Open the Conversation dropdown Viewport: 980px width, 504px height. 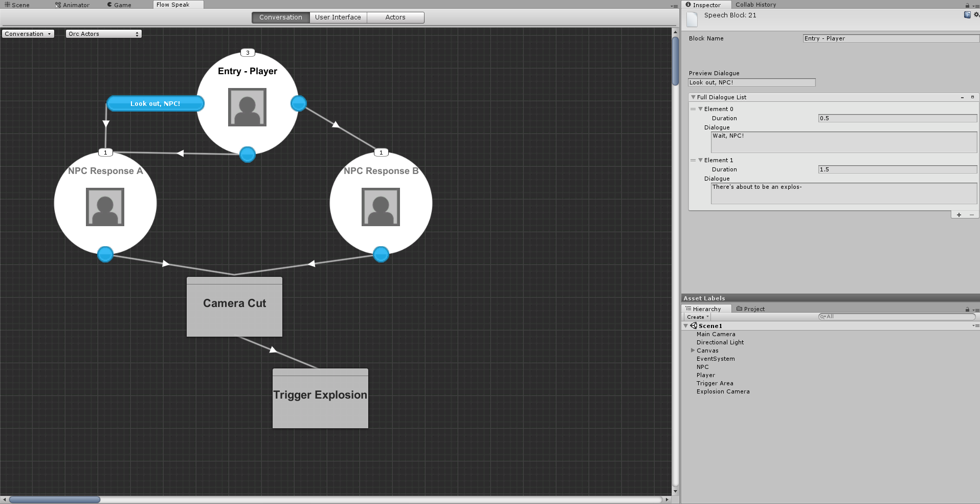pos(28,34)
